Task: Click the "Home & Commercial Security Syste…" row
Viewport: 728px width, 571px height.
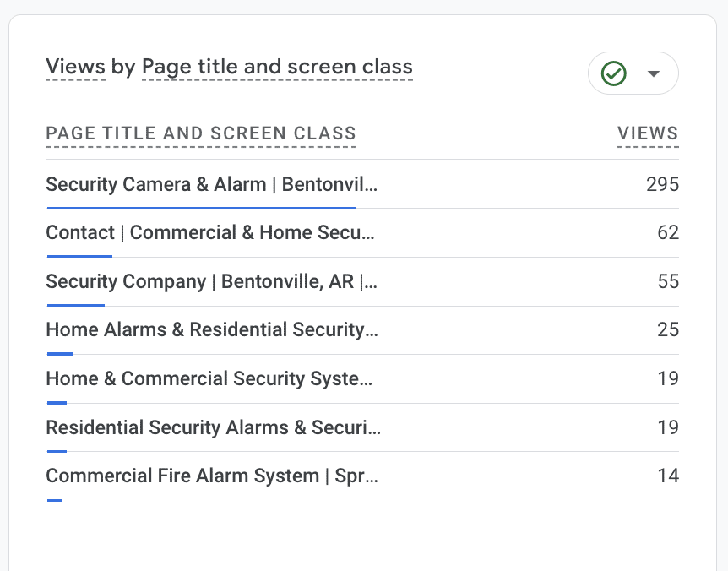Action: [209, 378]
